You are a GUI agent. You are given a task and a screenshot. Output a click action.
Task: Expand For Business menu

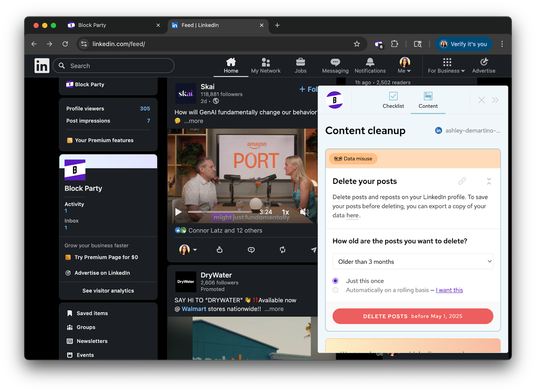(447, 66)
